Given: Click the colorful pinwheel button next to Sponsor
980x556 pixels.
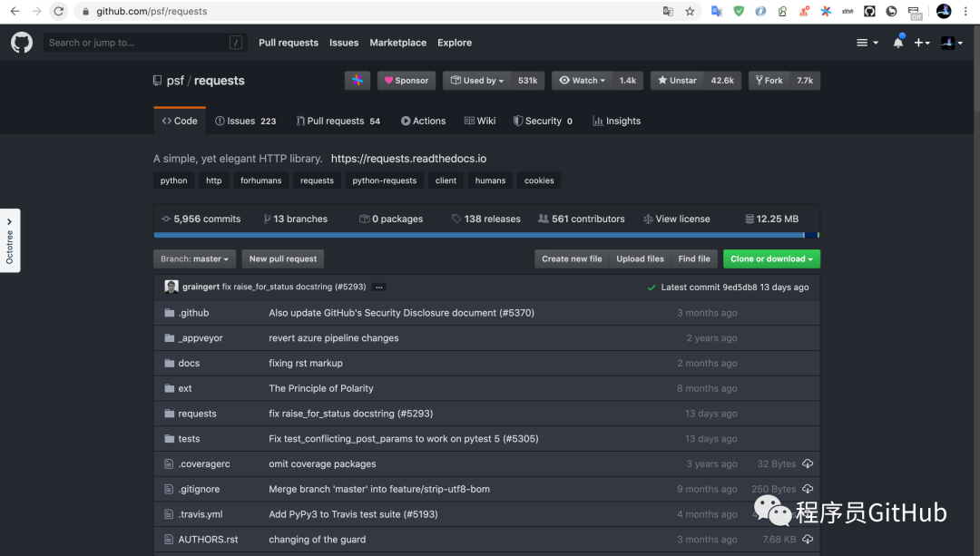Looking at the screenshot, I should coord(358,81).
